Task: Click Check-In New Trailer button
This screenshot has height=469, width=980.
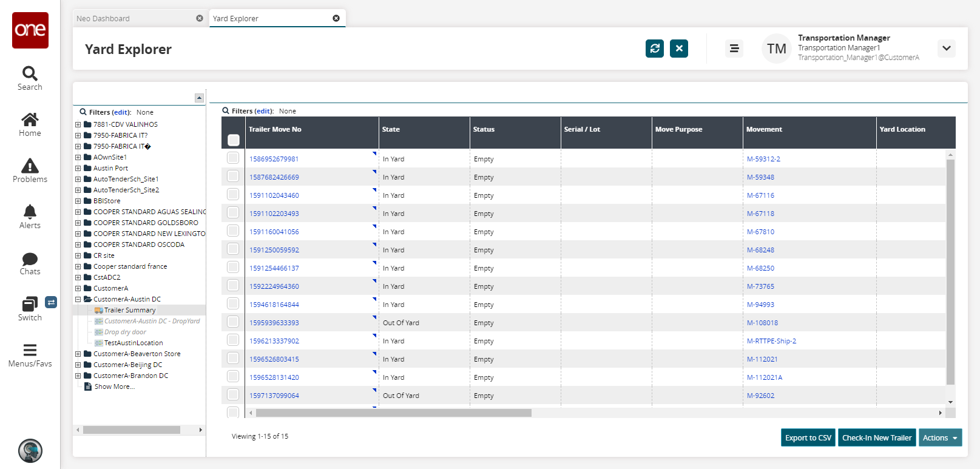Action: click(876, 437)
